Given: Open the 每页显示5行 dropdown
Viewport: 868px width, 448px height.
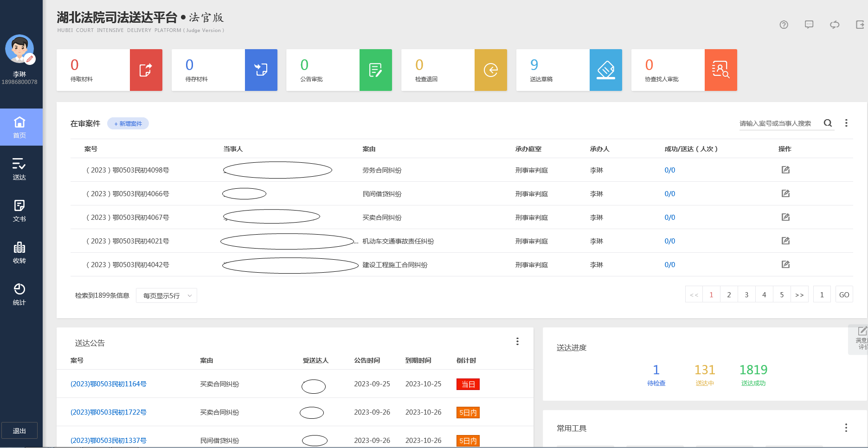Looking at the screenshot, I should point(166,295).
